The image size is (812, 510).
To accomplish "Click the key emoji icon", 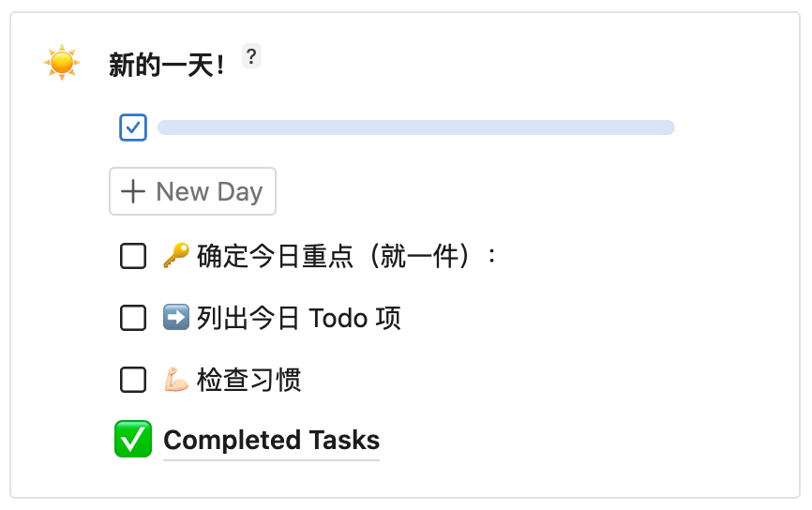I will click(176, 255).
